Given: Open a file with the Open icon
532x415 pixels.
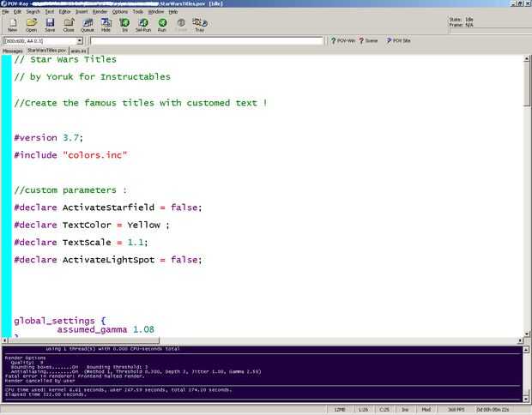Looking at the screenshot, I should click(31, 25).
